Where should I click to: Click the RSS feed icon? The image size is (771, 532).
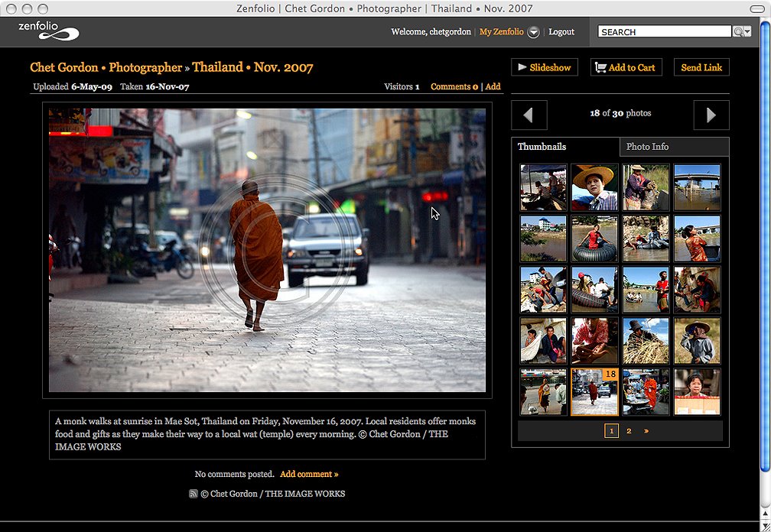coord(194,494)
